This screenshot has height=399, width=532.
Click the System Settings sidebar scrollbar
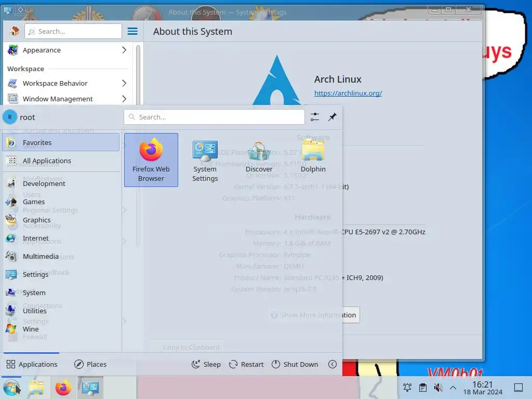pos(138,75)
